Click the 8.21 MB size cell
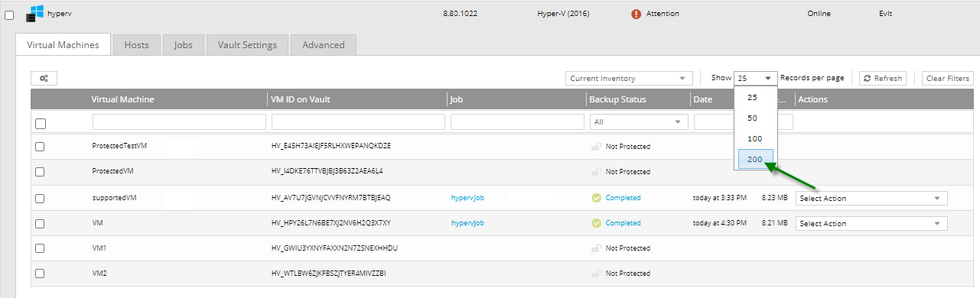The width and height of the screenshot is (980, 298). tap(774, 223)
